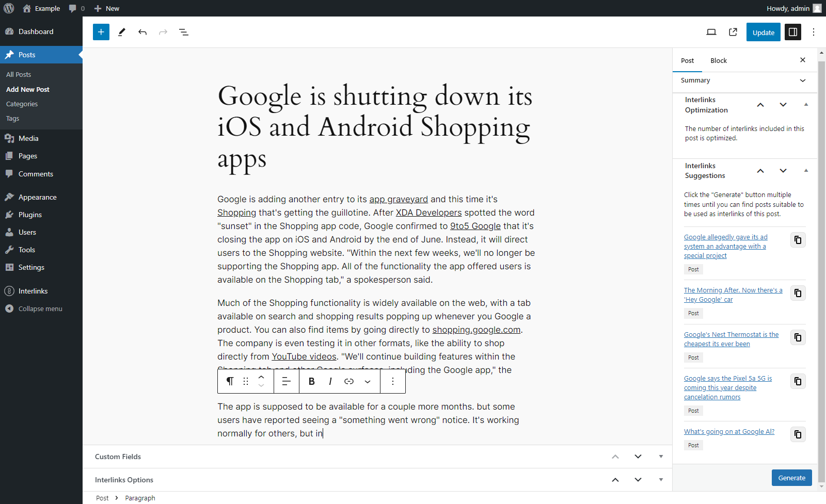Switch to the Block tab

[x=718, y=60]
